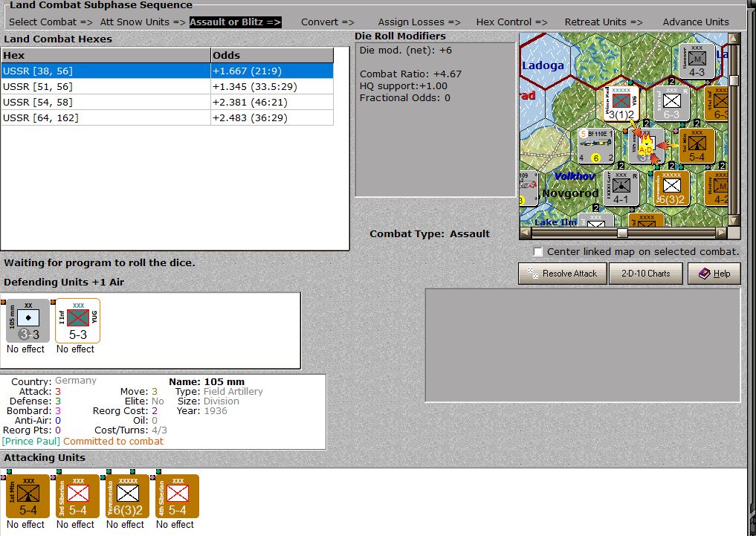Click the HQ support:+1.00 line
This screenshot has height=536, width=756.
click(x=403, y=85)
